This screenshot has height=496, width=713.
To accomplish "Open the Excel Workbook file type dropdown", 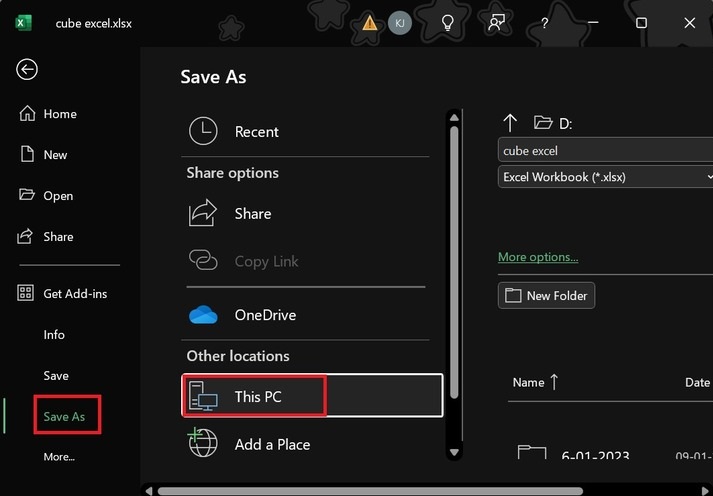I will tap(606, 177).
